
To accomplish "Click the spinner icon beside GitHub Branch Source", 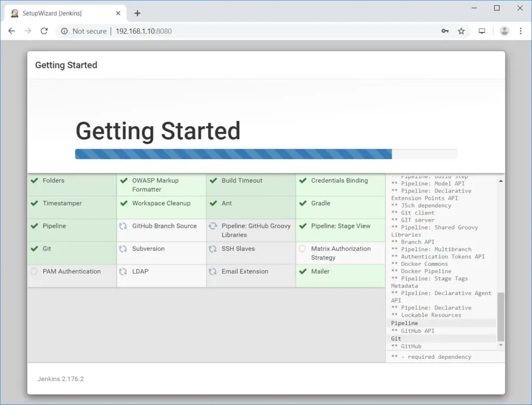I will (x=123, y=226).
